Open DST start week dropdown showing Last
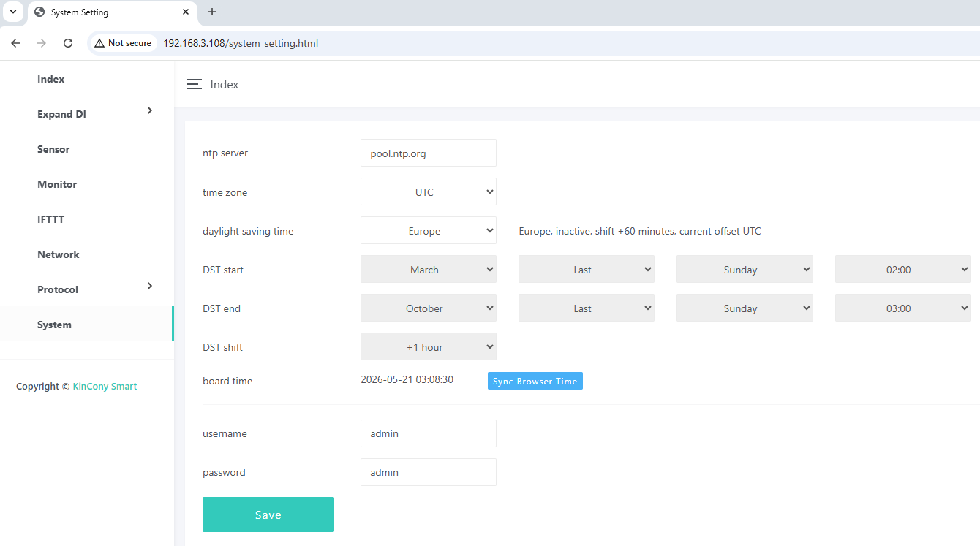 [587, 269]
